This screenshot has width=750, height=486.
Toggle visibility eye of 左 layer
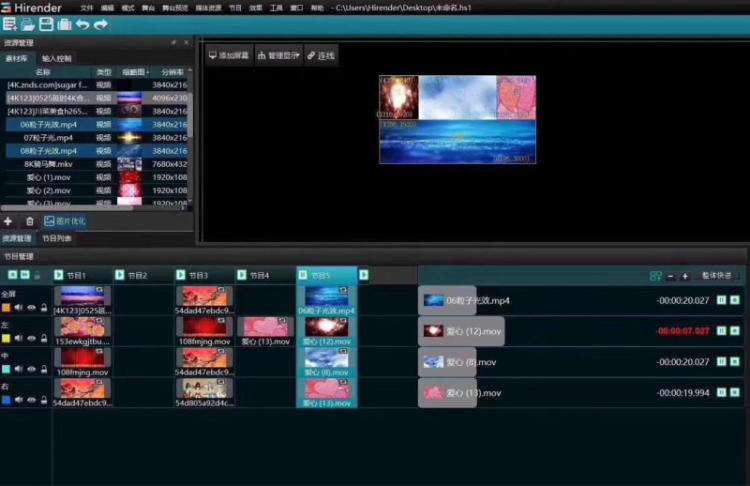pyautogui.click(x=32, y=338)
